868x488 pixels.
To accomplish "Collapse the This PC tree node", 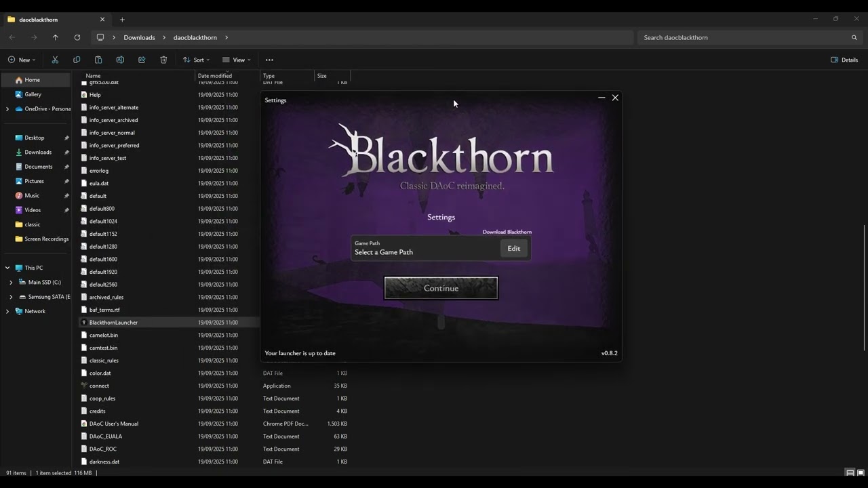I will click(7, 268).
